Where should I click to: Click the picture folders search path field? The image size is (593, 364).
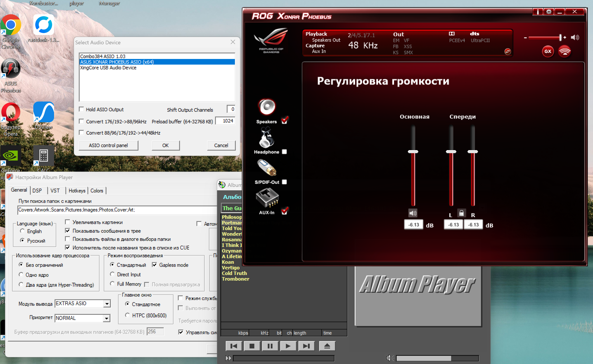tap(117, 210)
